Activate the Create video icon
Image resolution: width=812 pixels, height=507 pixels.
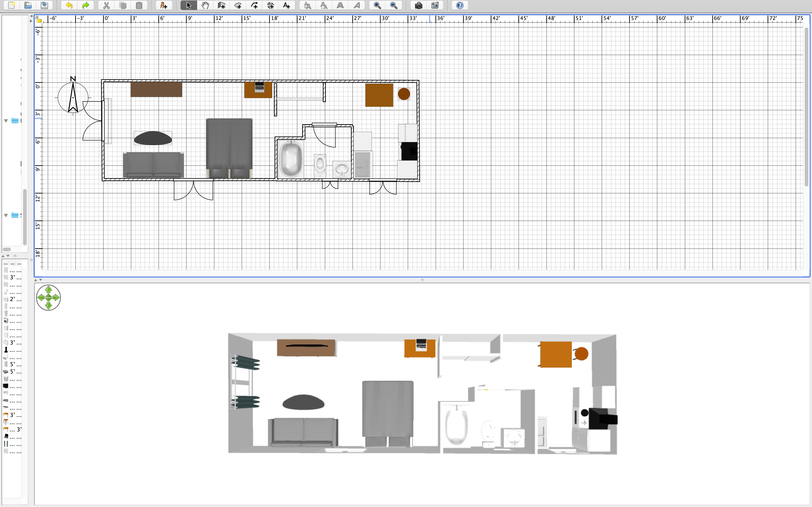[x=435, y=5]
